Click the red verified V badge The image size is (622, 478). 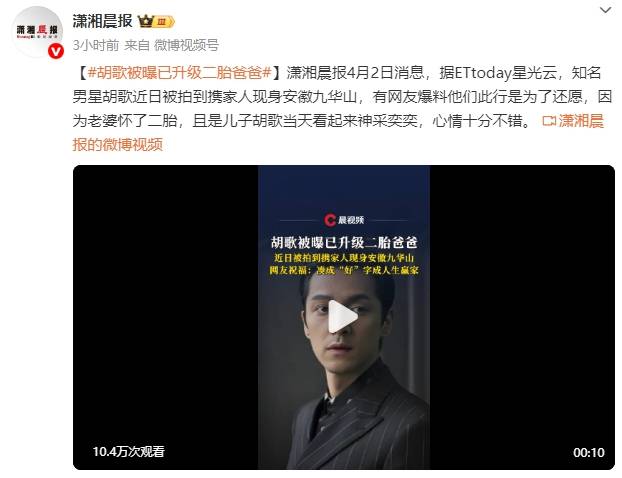56,52
